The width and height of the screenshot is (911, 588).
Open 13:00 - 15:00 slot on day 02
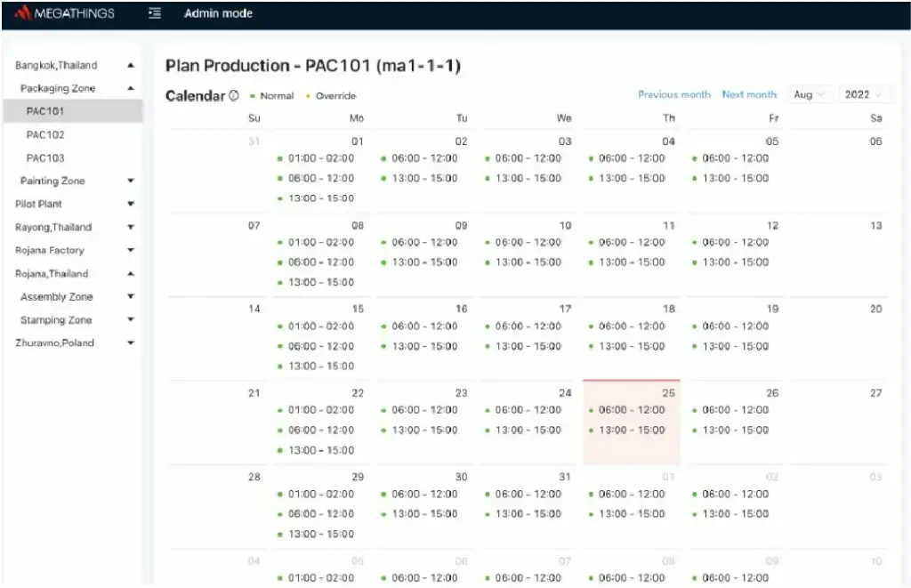[424, 178]
